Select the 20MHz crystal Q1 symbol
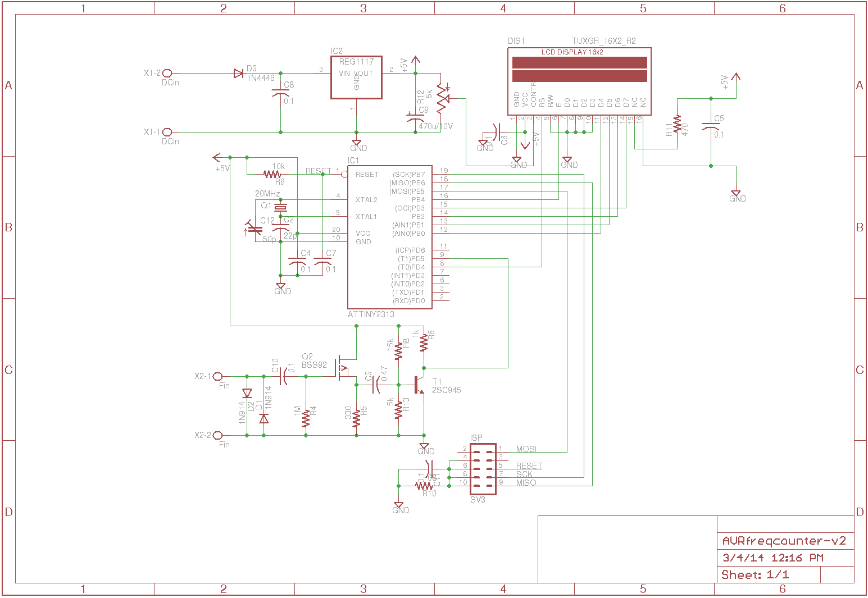 tap(280, 207)
